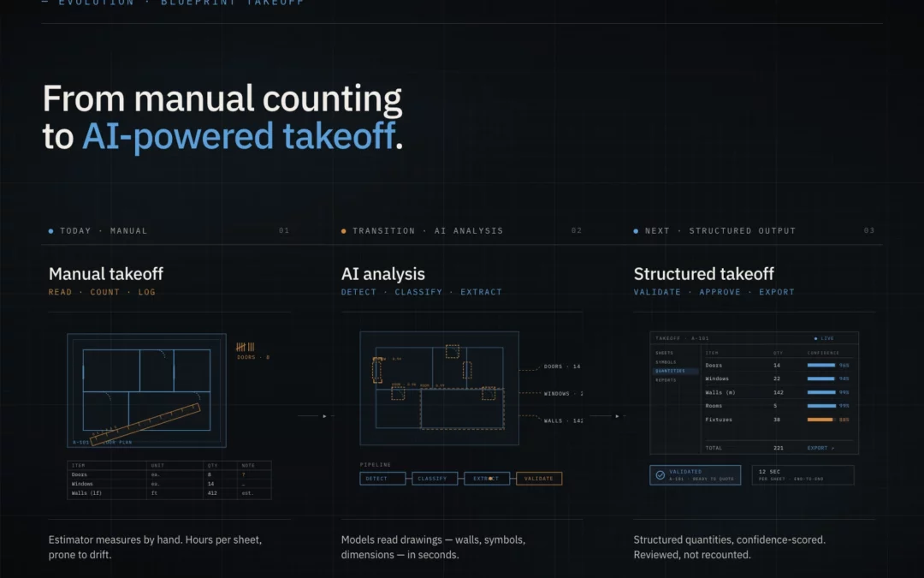The height and width of the screenshot is (578, 924).
Task: Click the Doors row in the manual takeoff table
Action: (169, 474)
